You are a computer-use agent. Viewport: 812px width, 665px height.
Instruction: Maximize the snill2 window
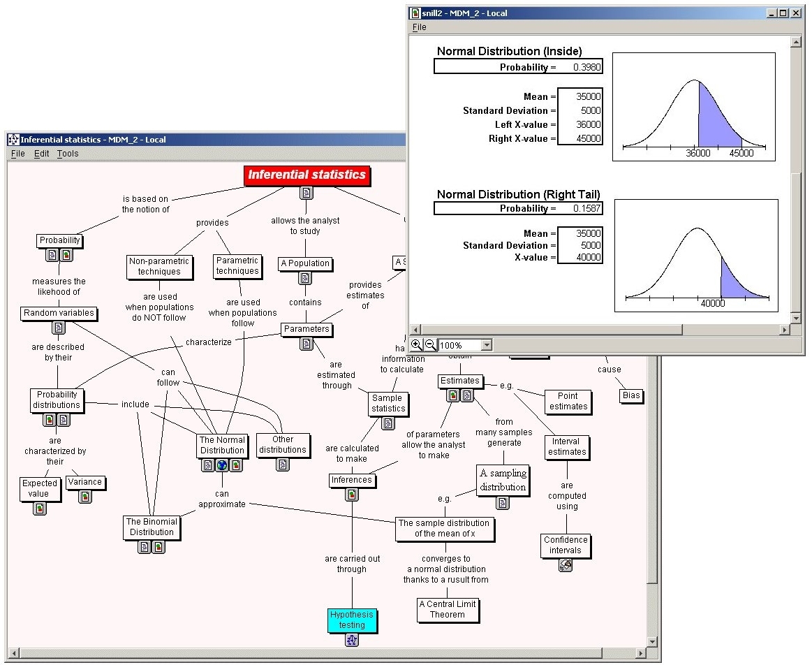coord(783,13)
